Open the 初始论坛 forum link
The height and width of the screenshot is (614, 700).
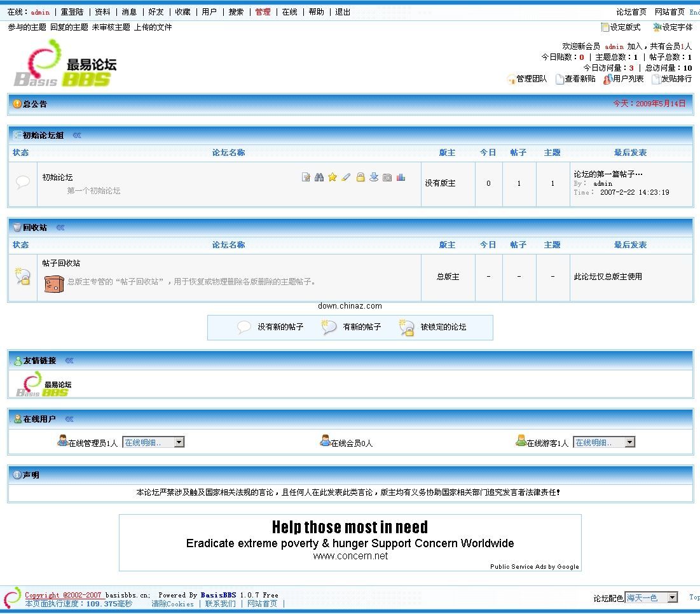point(57,178)
